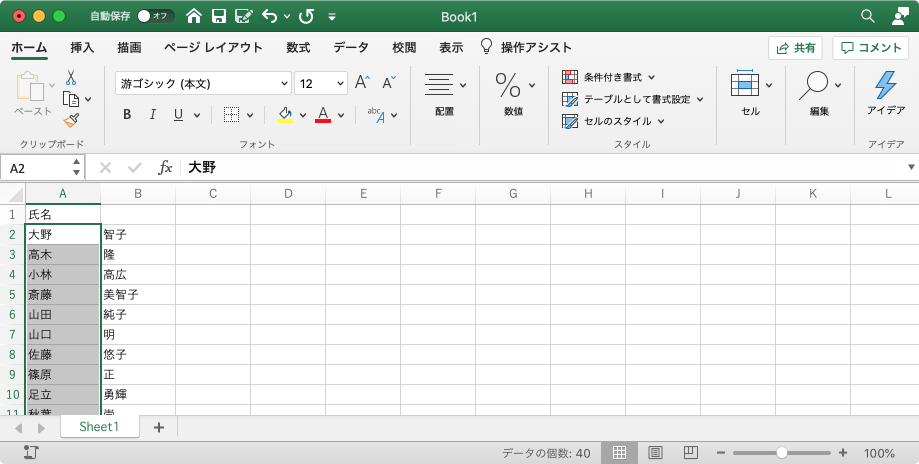Toggle underline formatting
Viewport: 919px width, 464px height.
(179, 115)
